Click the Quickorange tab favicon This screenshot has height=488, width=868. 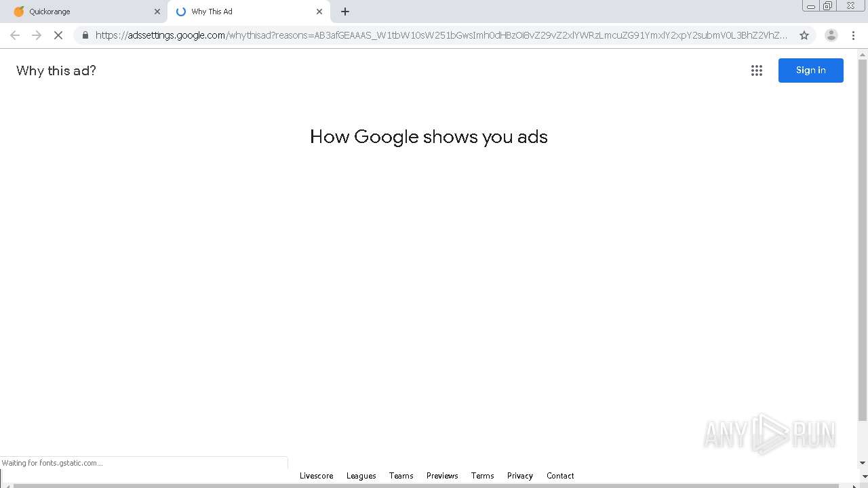(19, 12)
